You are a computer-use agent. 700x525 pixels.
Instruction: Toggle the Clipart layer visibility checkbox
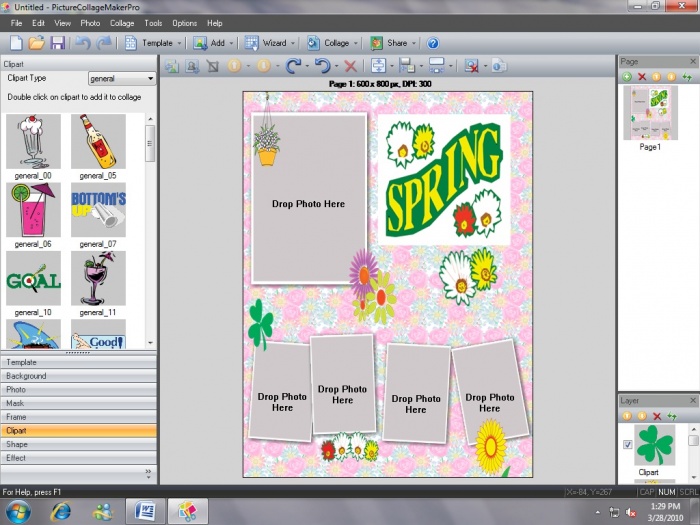pyautogui.click(x=627, y=445)
